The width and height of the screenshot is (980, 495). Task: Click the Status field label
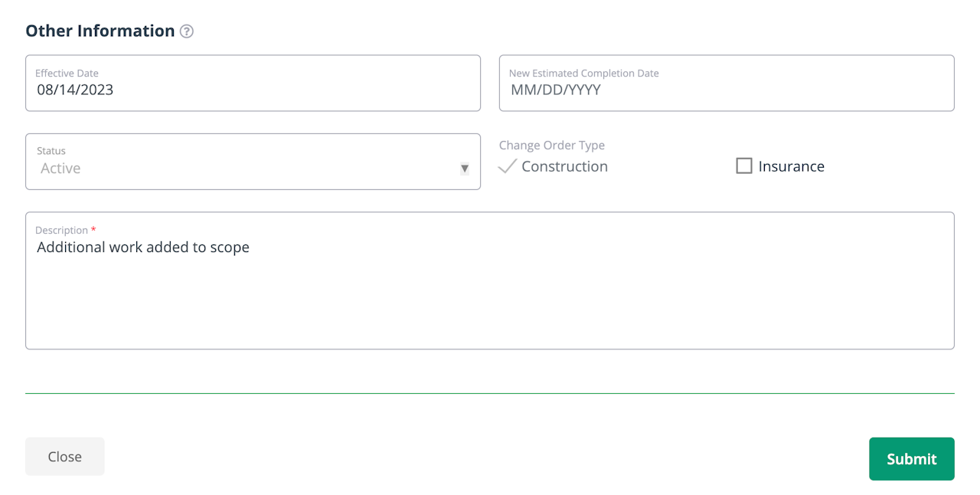coord(51,151)
